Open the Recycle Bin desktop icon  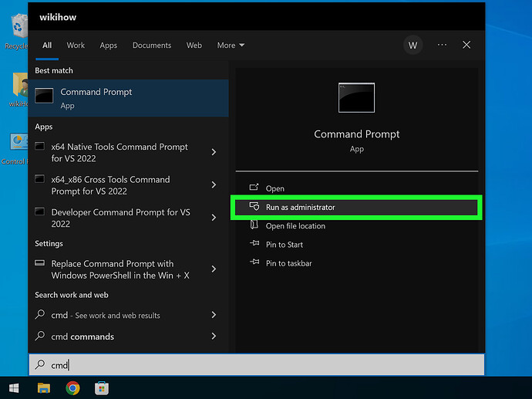(x=15, y=29)
